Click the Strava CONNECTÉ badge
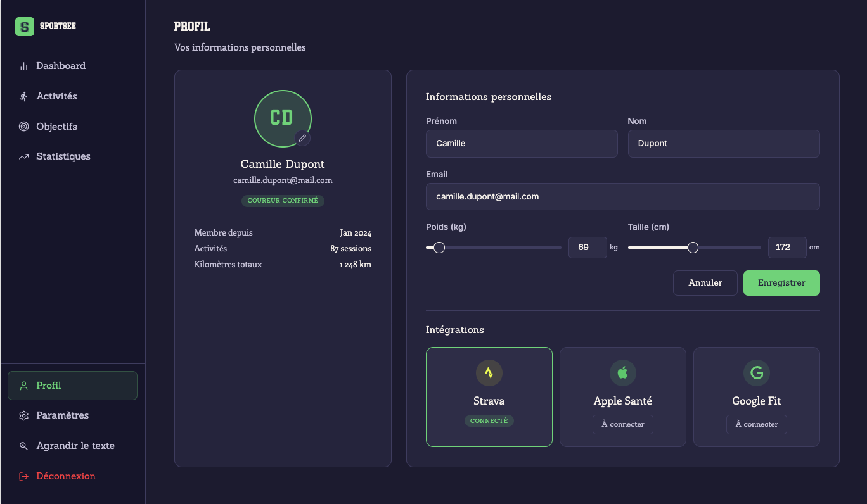The image size is (867, 504). point(489,420)
